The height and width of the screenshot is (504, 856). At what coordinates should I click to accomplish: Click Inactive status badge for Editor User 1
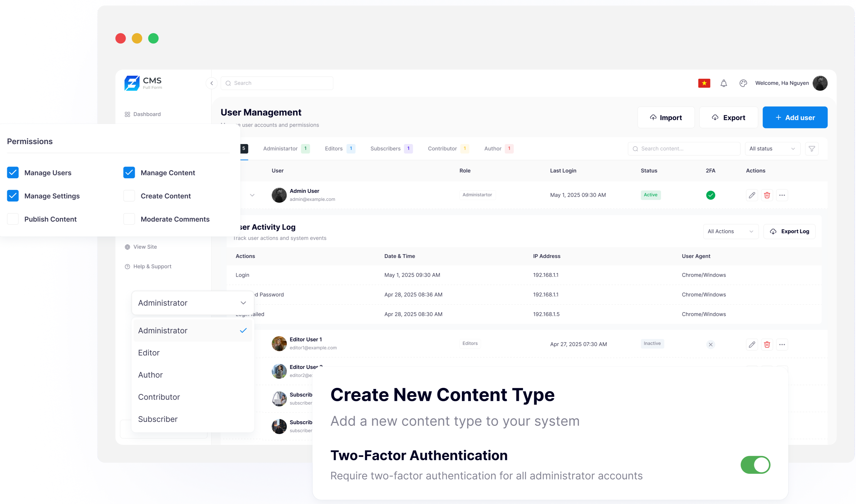coord(652,344)
